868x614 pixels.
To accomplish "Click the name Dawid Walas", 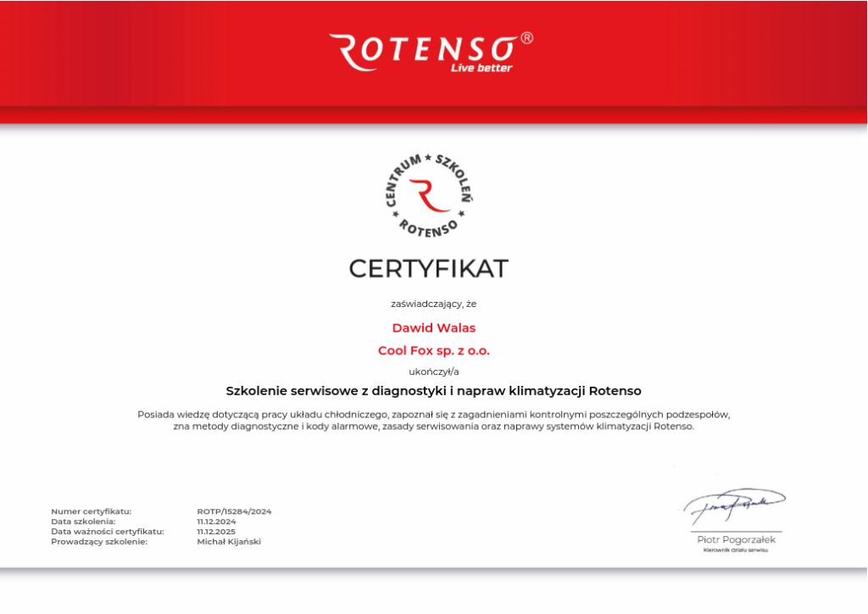I will tap(434, 328).
